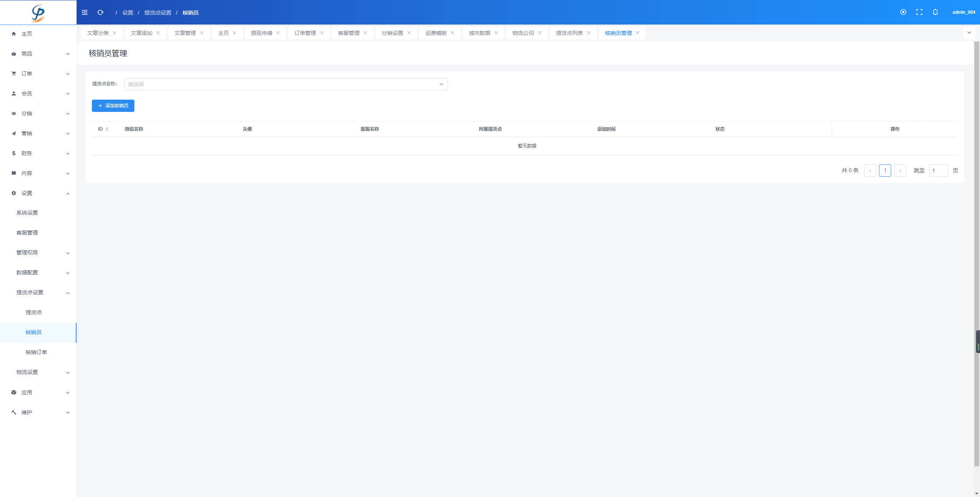The image size is (980, 497).
Task: Close the 文章分类 tab
Action: [x=114, y=33]
